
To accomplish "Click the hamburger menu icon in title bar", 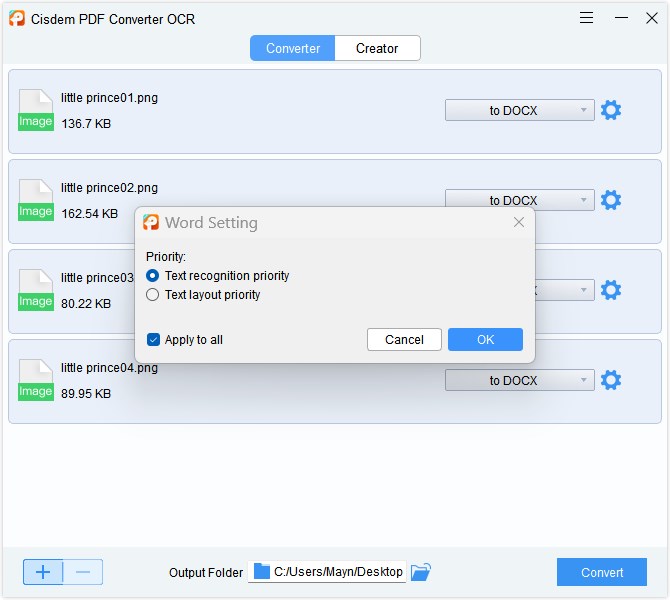I will coord(586,18).
